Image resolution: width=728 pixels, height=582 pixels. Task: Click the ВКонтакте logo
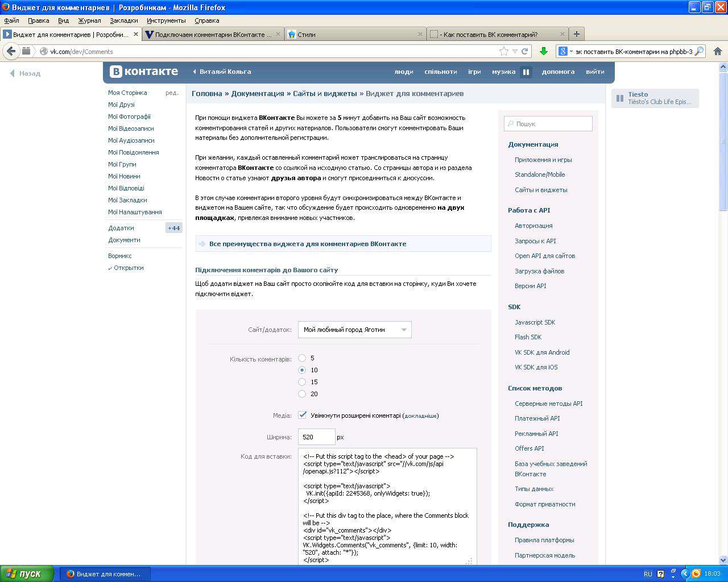click(144, 72)
